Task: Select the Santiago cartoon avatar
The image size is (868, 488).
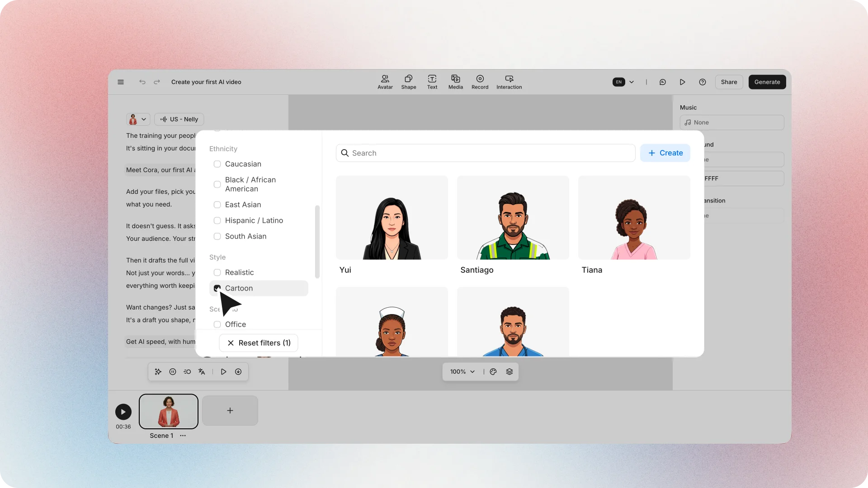Action: pos(513,218)
